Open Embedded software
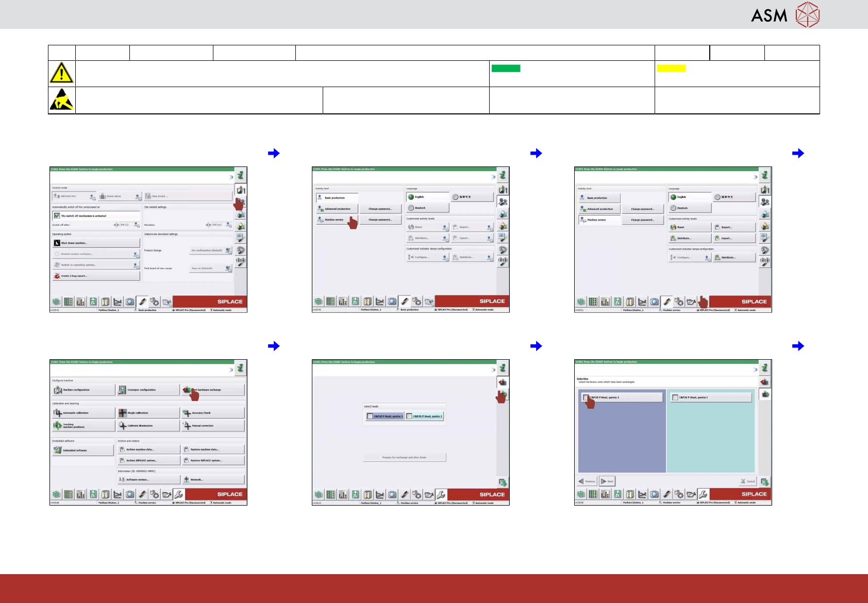The width and height of the screenshot is (868, 603). coord(83,450)
